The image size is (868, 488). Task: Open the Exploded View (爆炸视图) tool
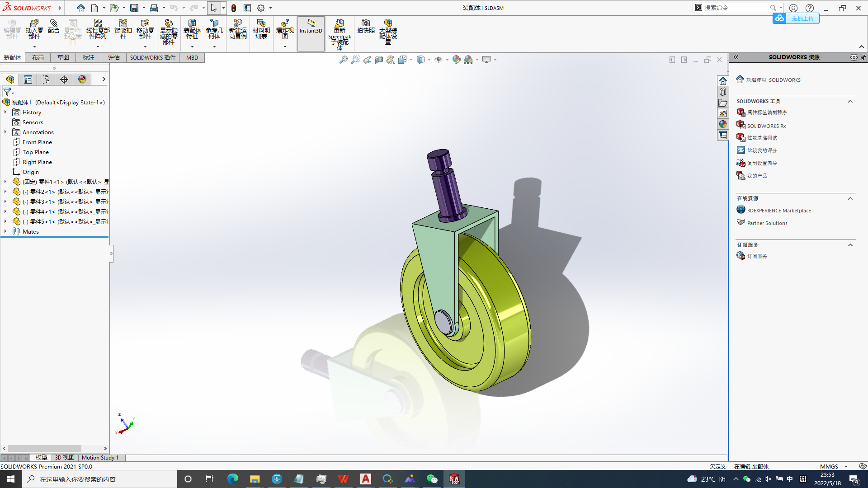(x=285, y=28)
